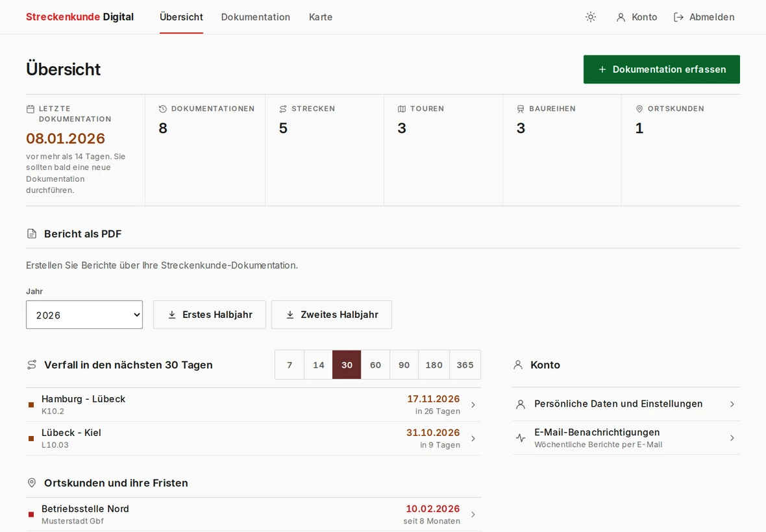
Task: Switch to the Dokumentation tab
Action: (x=256, y=17)
